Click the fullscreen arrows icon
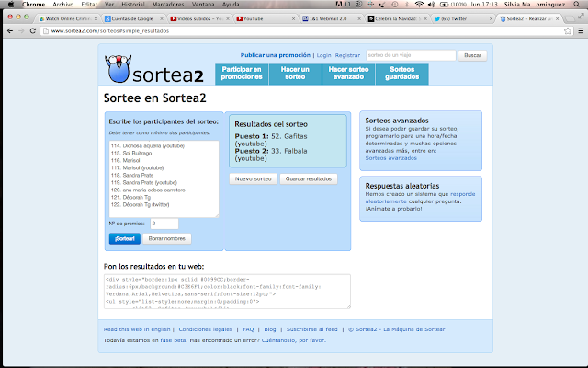The height and width of the screenshot is (368, 588). (x=581, y=16)
